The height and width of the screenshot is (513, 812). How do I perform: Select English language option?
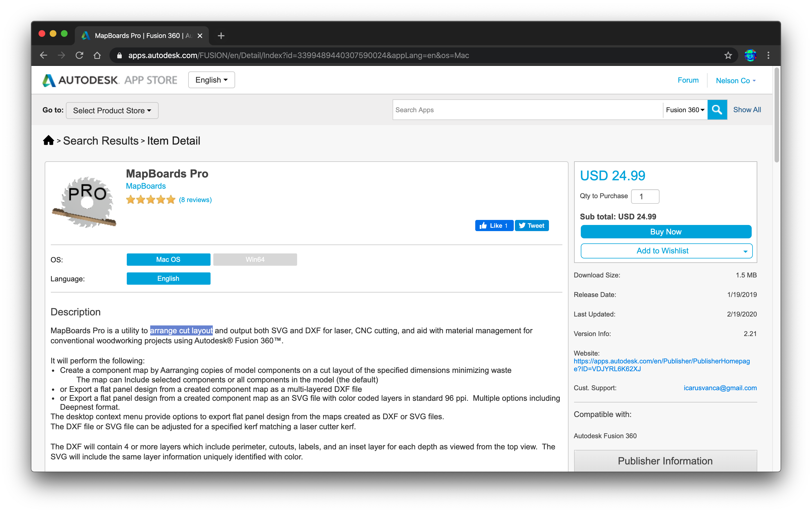point(168,278)
